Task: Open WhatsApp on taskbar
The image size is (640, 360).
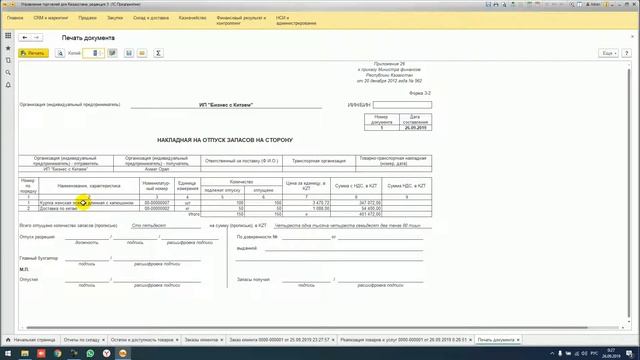Action: click(x=90, y=353)
